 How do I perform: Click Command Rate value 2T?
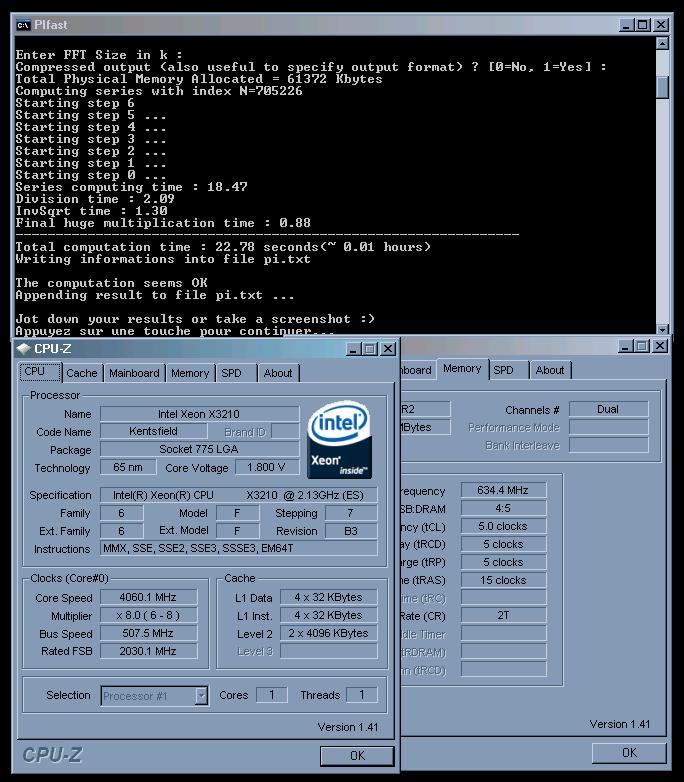(503, 615)
